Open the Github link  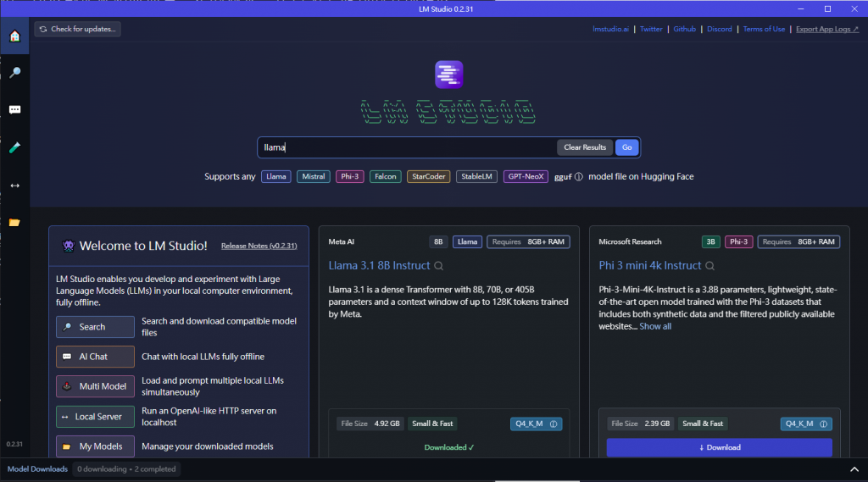pyautogui.click(x=684, y=29)
